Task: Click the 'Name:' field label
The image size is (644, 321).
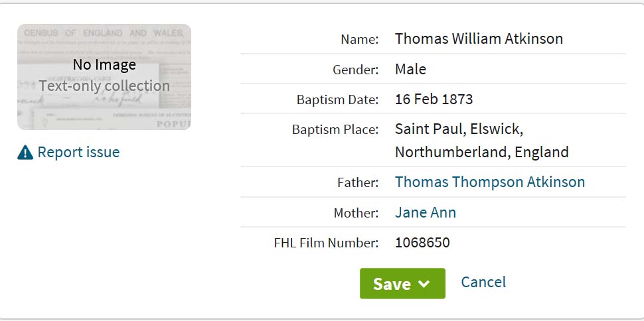Action: [360, 39]
